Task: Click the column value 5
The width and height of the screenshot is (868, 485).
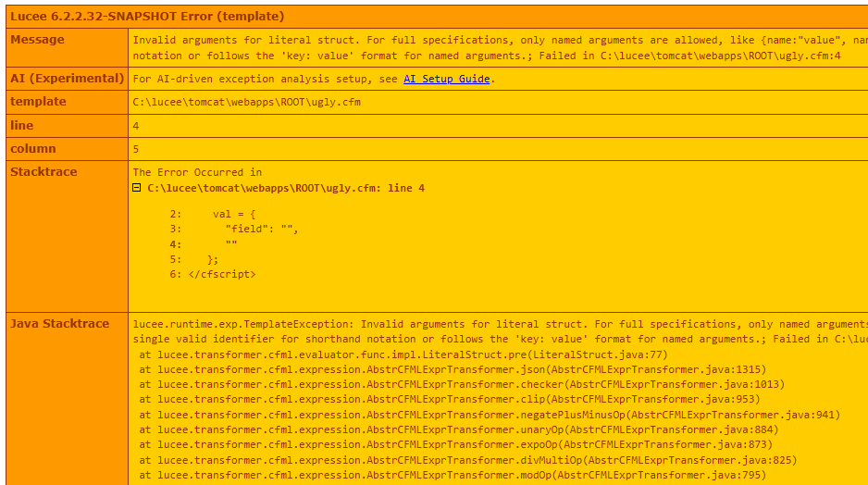Action: (x=136, y=149)
